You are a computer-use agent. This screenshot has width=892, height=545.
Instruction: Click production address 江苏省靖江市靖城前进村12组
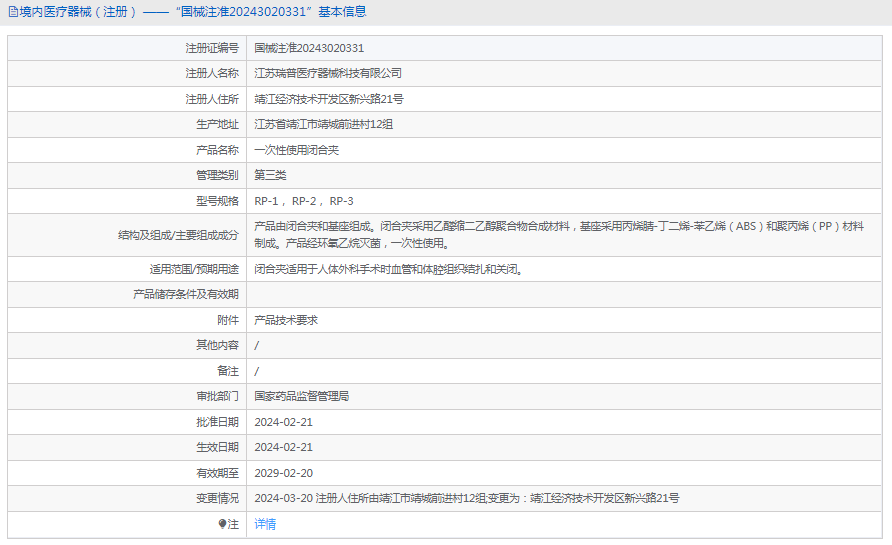point(323,124)
